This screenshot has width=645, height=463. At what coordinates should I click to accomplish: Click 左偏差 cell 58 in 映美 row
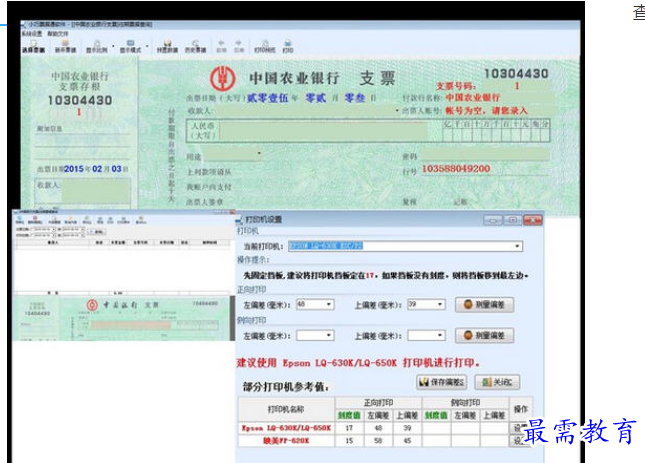[x=378, y=441]
